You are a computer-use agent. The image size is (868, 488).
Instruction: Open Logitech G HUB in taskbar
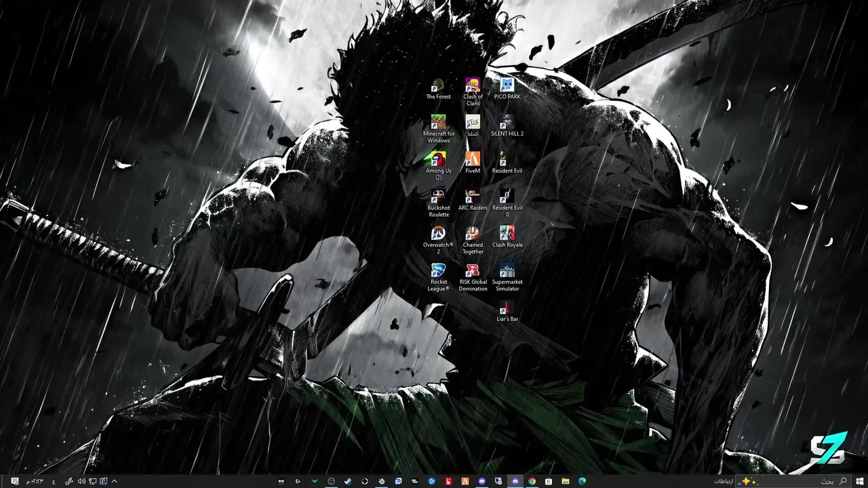(x=298, y=481)
